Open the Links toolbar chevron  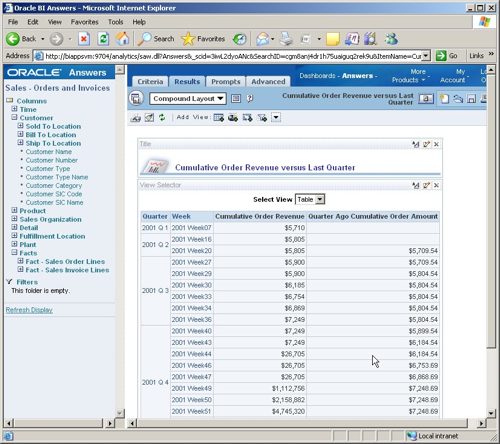pos(491,54)
